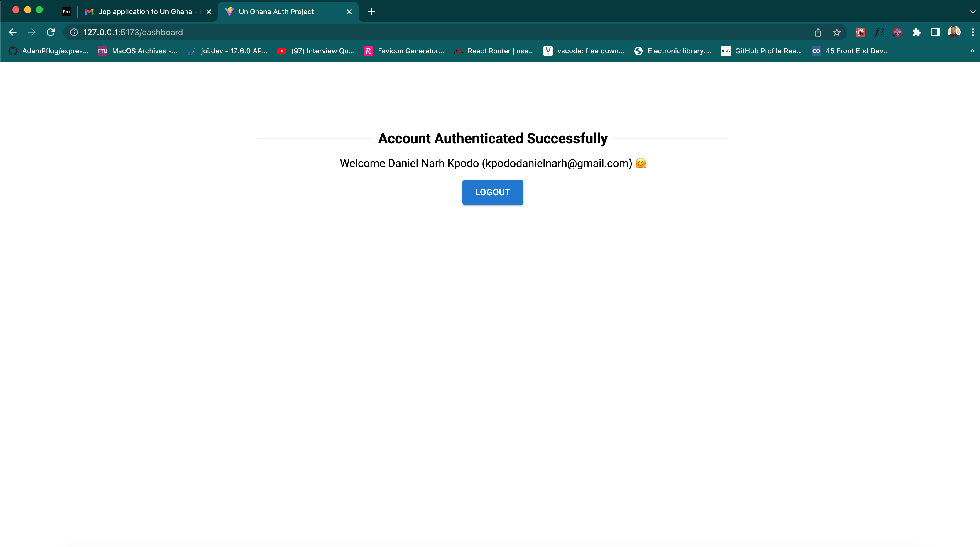The image size is (980, 547).
Task: Open the f? extension icon
Action: click(x=879, y=32)
